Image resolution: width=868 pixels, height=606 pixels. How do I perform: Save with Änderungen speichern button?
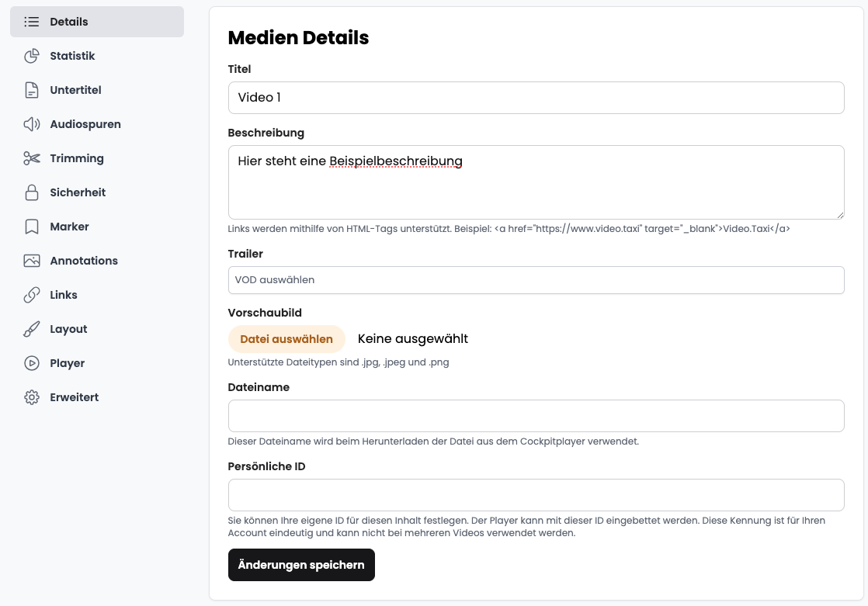coord(301,565)
